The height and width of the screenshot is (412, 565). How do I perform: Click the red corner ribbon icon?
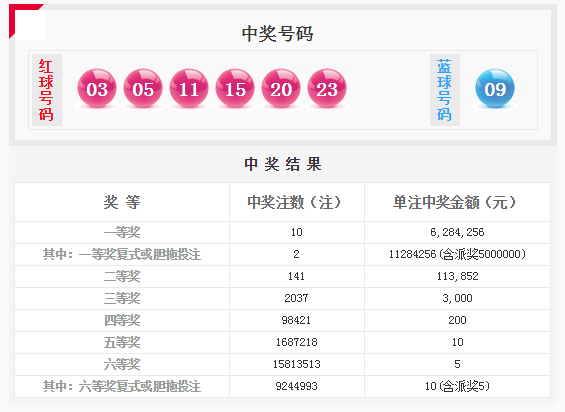pos(22,16)
